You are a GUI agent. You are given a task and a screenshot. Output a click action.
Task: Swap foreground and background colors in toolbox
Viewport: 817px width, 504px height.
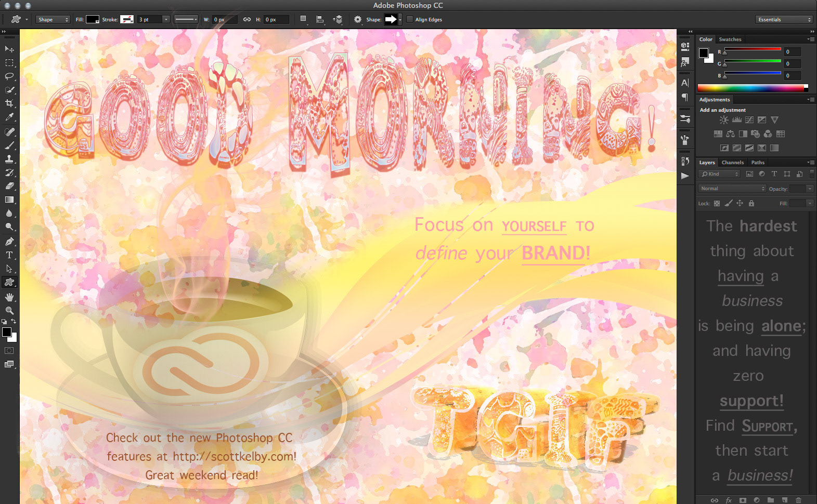14,322
